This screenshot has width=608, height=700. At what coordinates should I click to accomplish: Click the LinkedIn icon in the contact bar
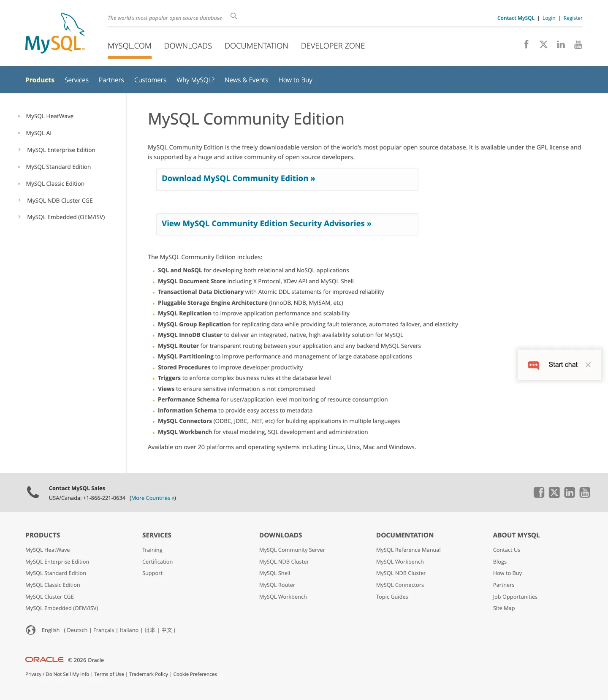(570, 492)
